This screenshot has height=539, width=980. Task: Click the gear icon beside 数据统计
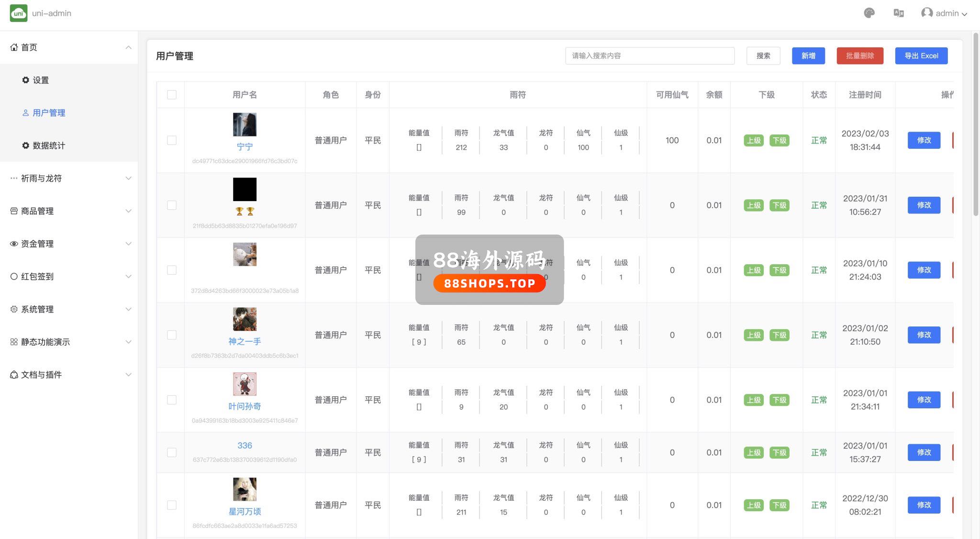coord(26,146)
